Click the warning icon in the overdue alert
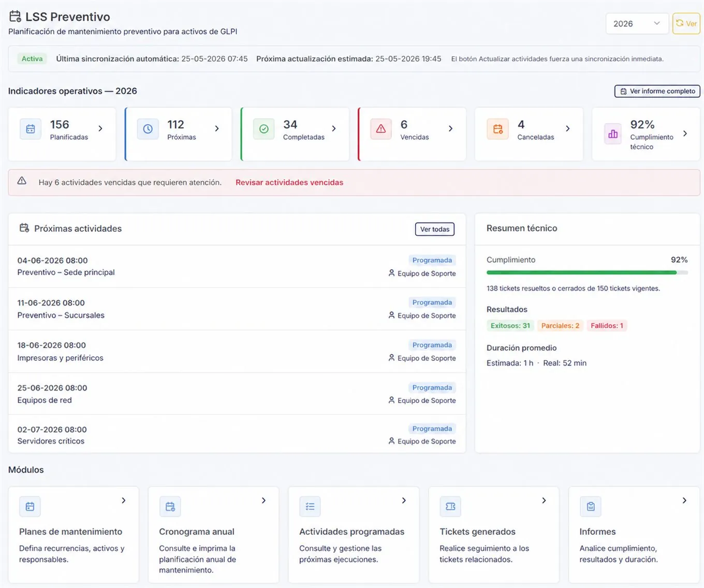 coord(22,181)
